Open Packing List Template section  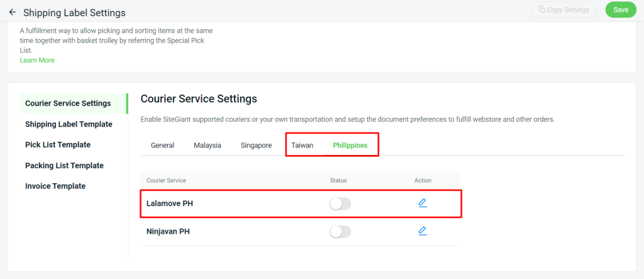tap(64, 166)
